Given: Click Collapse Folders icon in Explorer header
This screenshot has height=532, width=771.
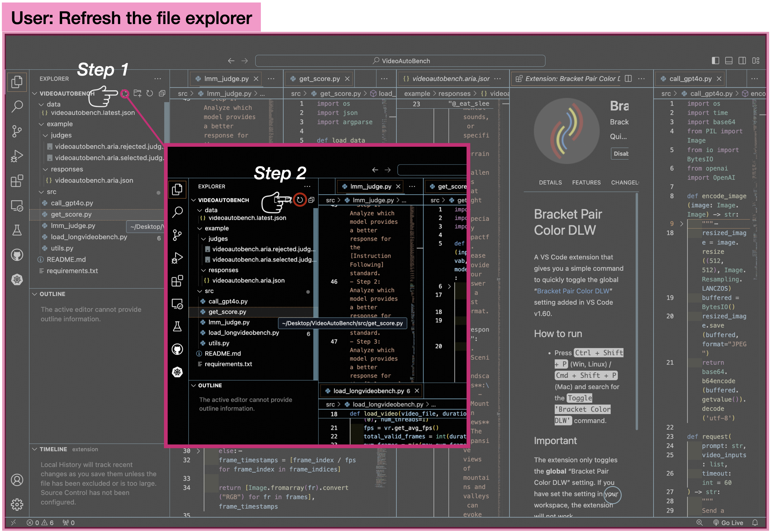Looking at the screenshot, I should pyautogui.click(x=162, y=94).
